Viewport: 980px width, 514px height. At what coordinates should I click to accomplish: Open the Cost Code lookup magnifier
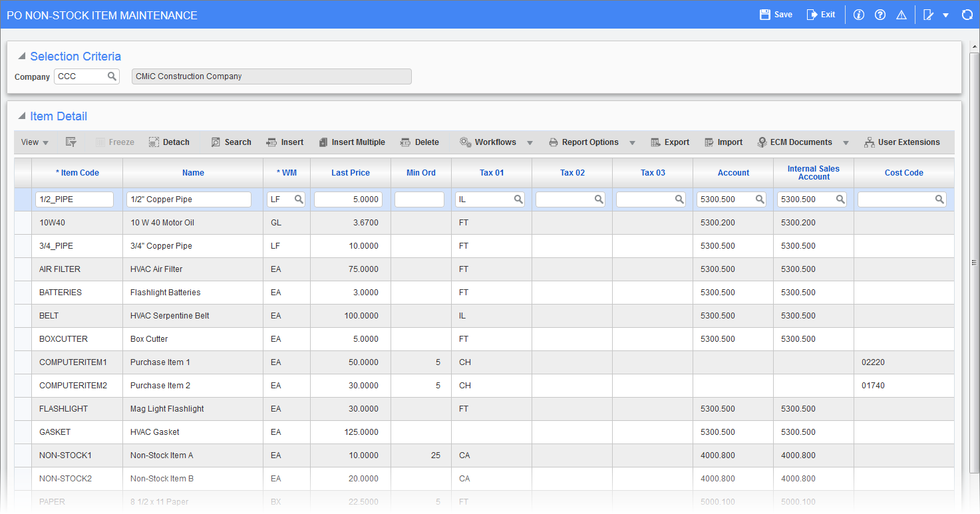[939, 199]
